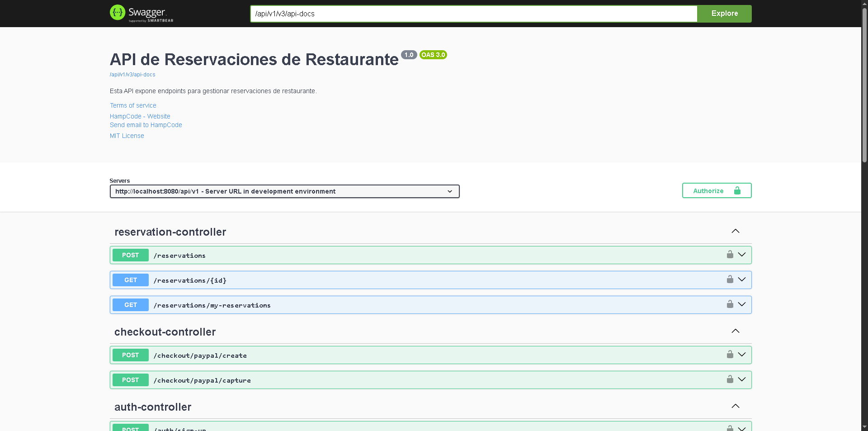Click inside the api-docs URL input field

click(473, 14)
